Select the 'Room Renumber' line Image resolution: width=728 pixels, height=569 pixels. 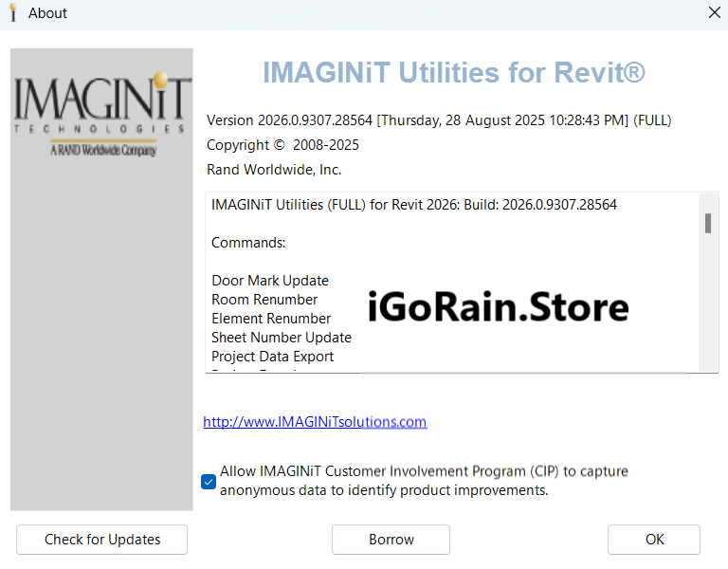(x=264, y=300)
